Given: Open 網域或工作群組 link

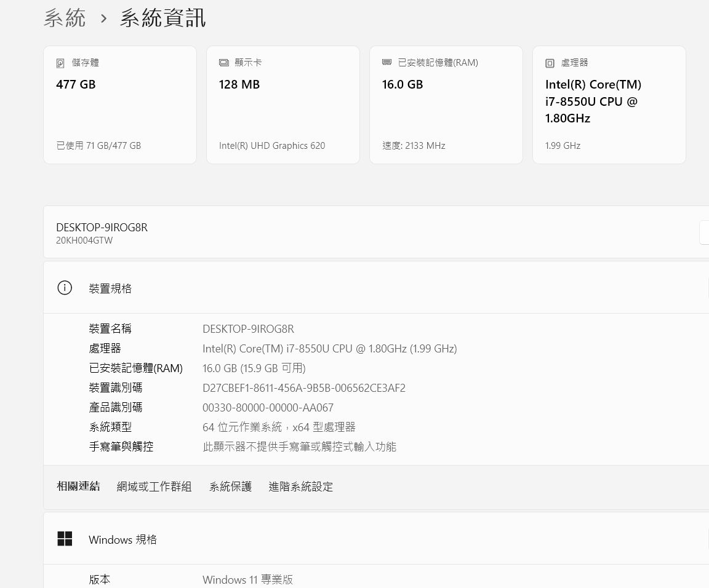Looking at the screenshot, I should point(154,487).
